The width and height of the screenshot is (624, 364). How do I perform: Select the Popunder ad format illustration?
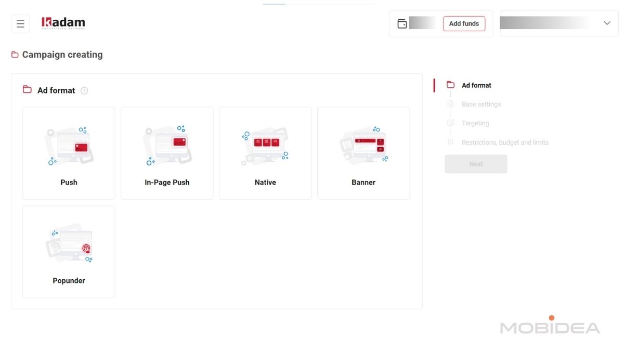click(x=69, y=244)
